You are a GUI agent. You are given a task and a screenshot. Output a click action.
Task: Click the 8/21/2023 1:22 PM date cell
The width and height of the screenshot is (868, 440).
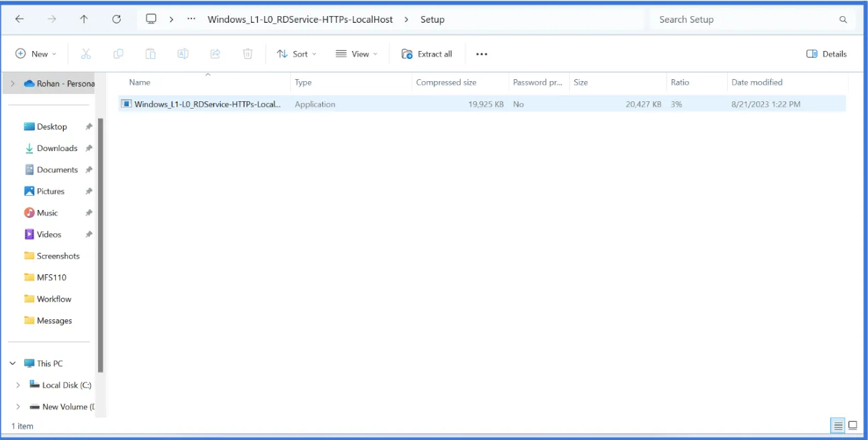coord(766,104)
